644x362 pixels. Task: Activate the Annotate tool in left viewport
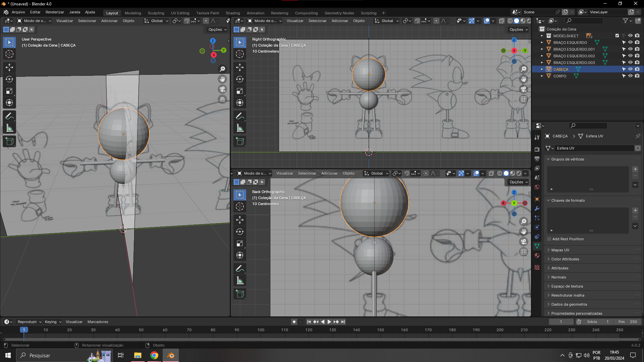pyautogui.click(x=9, y=116)
